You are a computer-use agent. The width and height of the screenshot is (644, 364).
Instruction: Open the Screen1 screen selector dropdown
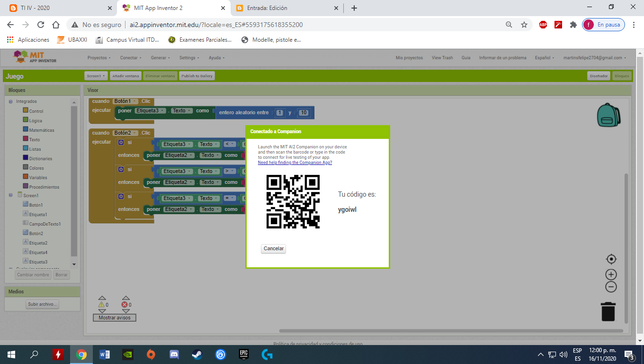tap(96, 76)
